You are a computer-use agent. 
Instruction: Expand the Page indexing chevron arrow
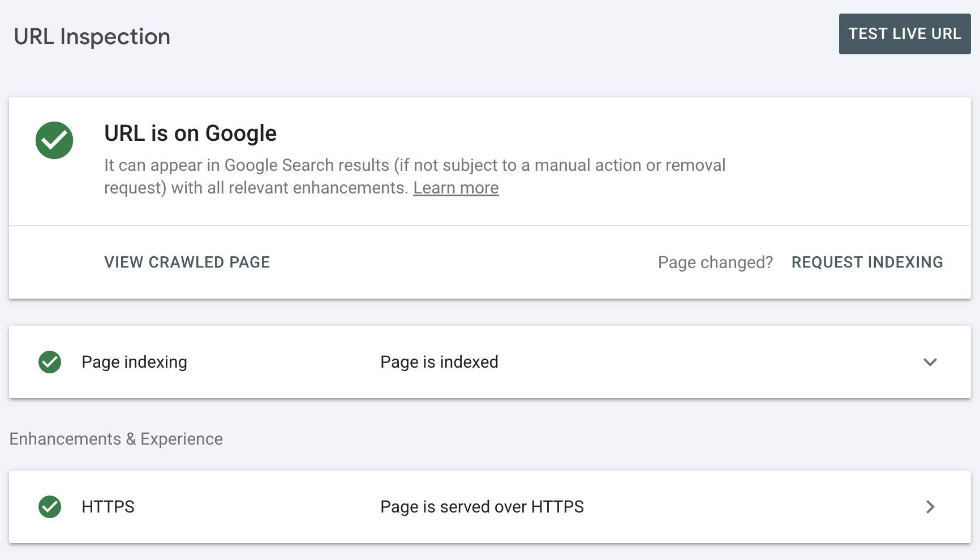click(x=930, y=362)
